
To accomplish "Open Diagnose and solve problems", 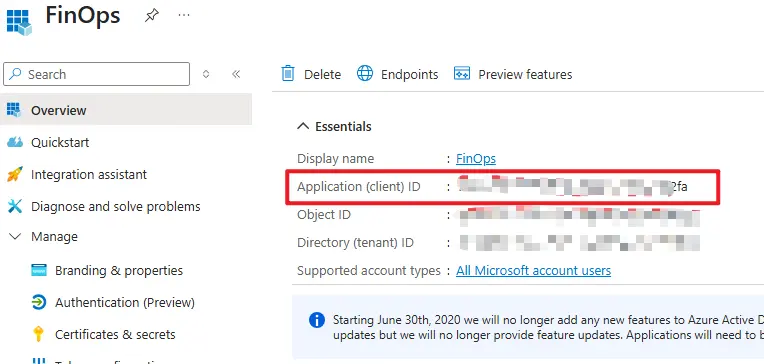I will tap(115, 207).
